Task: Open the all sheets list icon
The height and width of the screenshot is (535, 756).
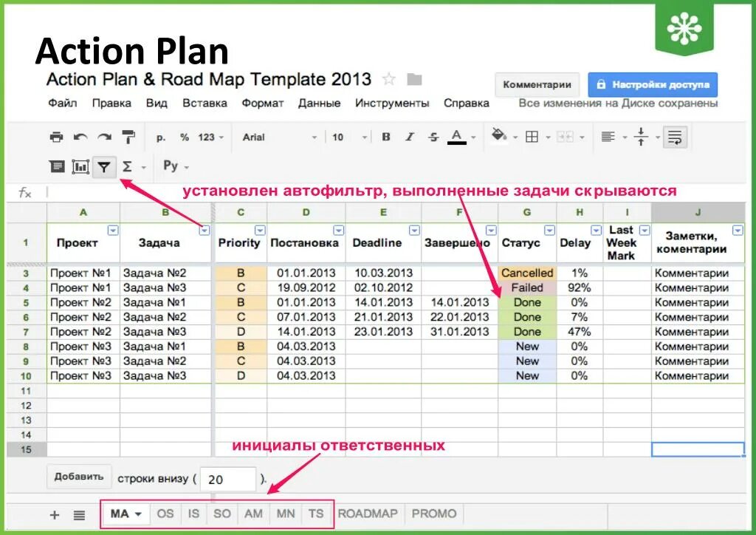Action: pos(79,515)
